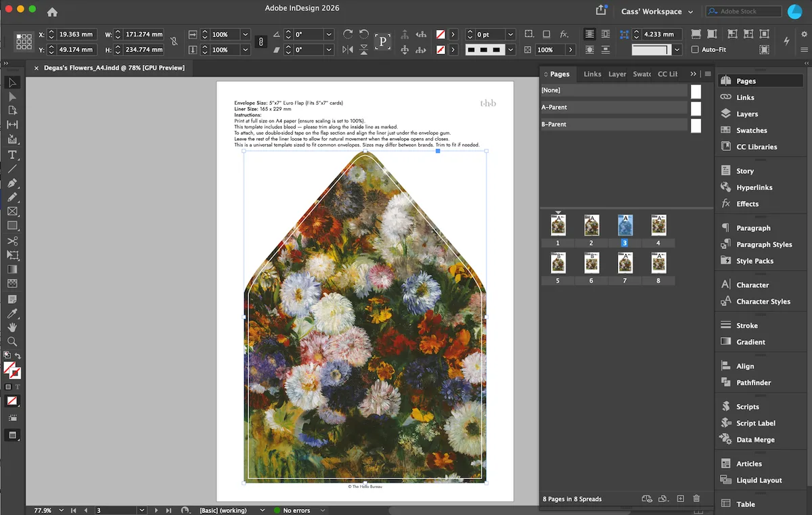Open the Scale Y Percentage dropdown
Viewport: 812px width, 515px height.
click(x=245, y=49)
